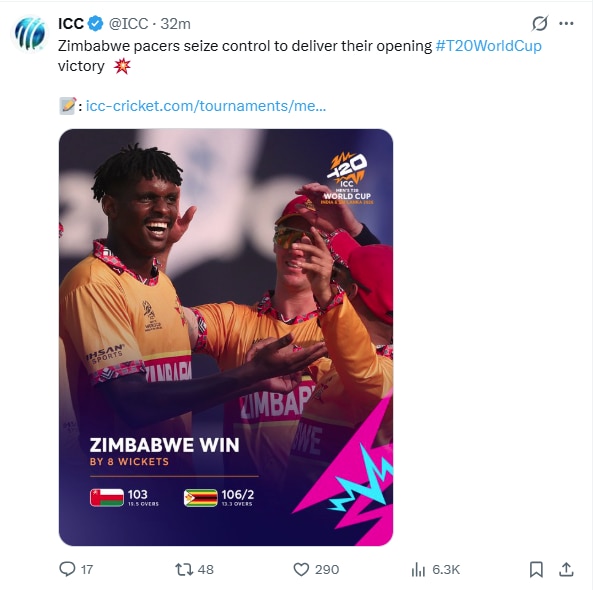Open the icc-cricket.com tournaments link
Screen dimensions: 593x590
[206, 106]
